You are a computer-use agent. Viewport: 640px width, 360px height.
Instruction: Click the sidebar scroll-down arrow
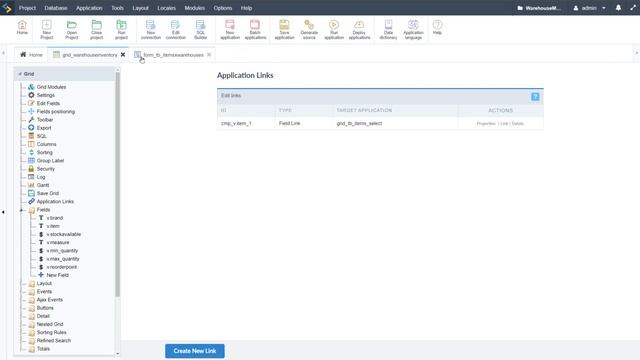coord(118,354)
